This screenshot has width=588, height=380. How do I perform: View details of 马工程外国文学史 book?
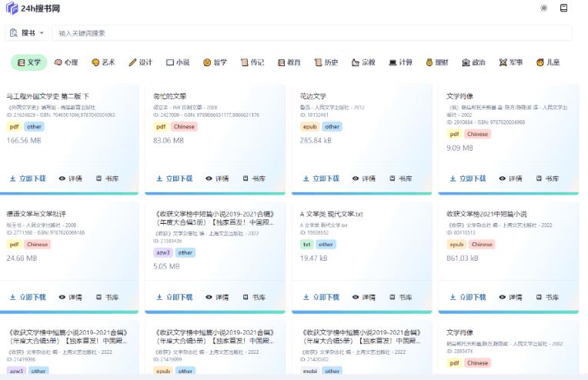click(71, 178)
